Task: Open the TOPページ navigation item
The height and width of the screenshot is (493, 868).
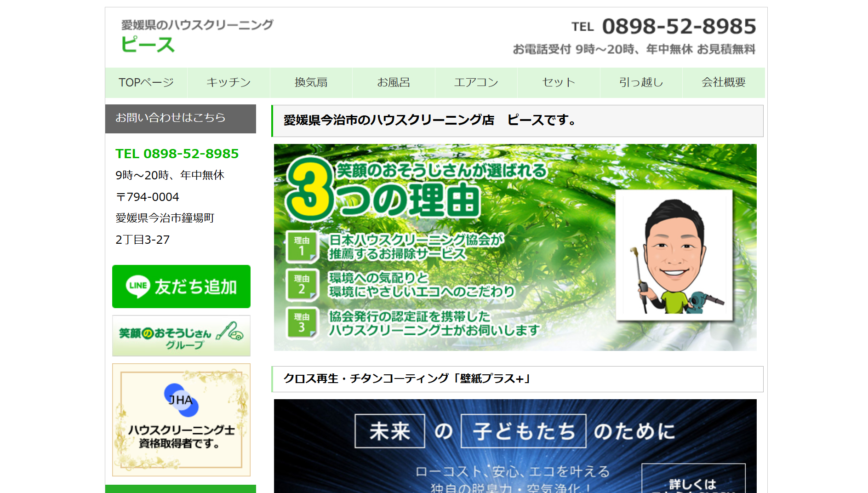Action: (x=146, y=82)
